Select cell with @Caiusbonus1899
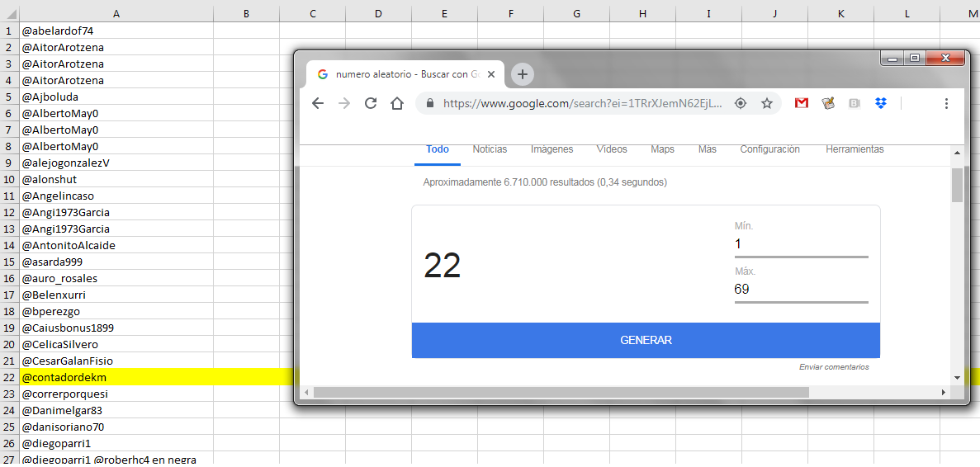 pyautogui.click(x=116, y=328)
